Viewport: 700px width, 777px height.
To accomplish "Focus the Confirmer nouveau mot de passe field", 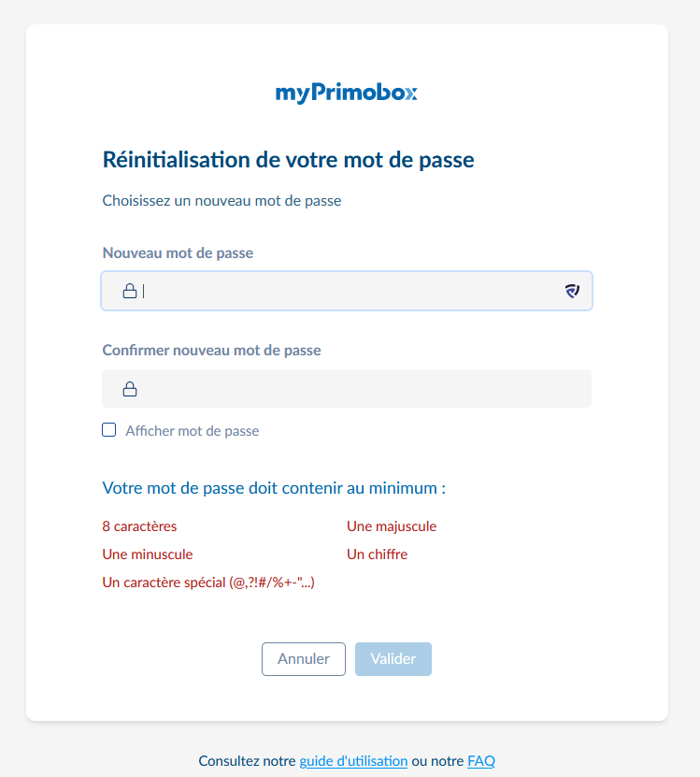I will click(355, 389).
